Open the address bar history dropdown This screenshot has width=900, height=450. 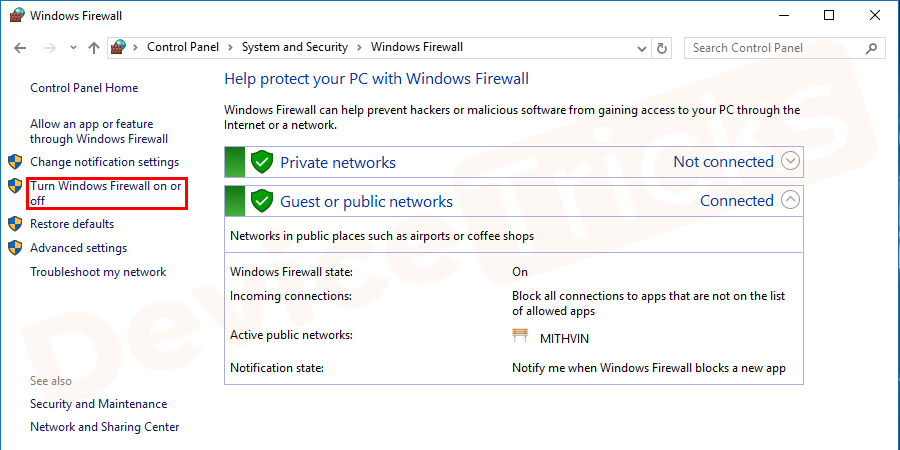[642, 49]
